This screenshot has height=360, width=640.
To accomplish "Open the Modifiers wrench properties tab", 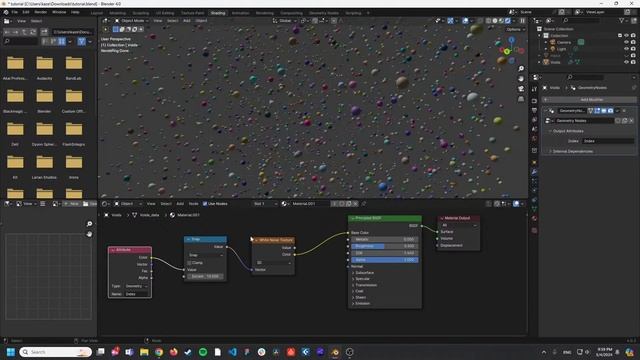I will (x=534, y=172).
